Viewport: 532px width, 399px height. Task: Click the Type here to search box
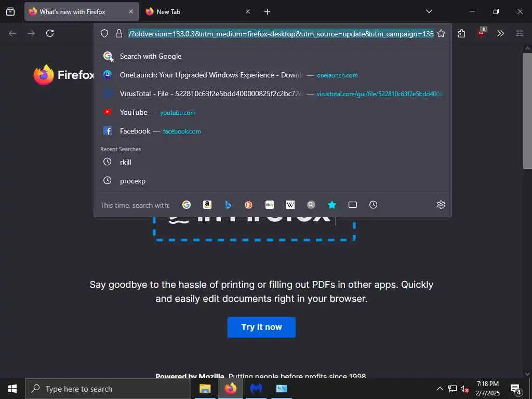[108, 389]
